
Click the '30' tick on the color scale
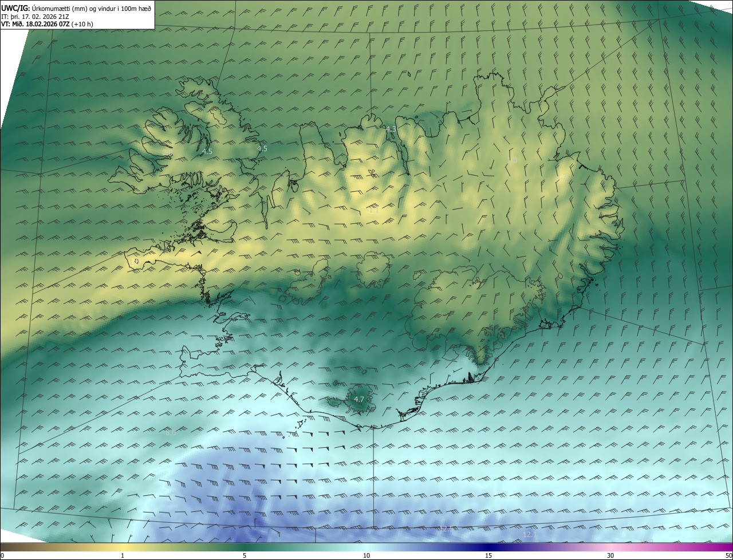610,555
